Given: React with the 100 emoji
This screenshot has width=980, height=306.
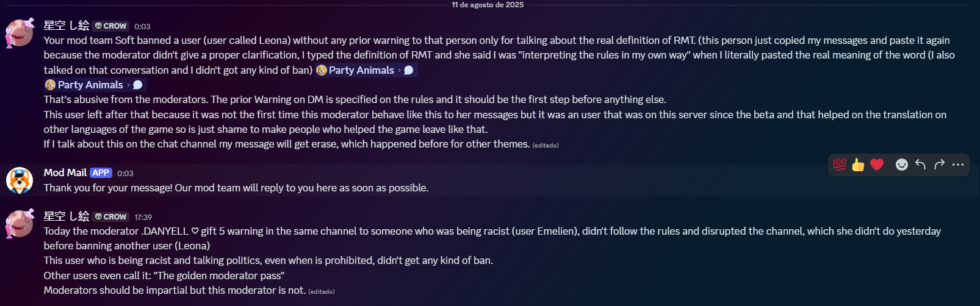Looking at the screenshot, I should click(840, 165).
